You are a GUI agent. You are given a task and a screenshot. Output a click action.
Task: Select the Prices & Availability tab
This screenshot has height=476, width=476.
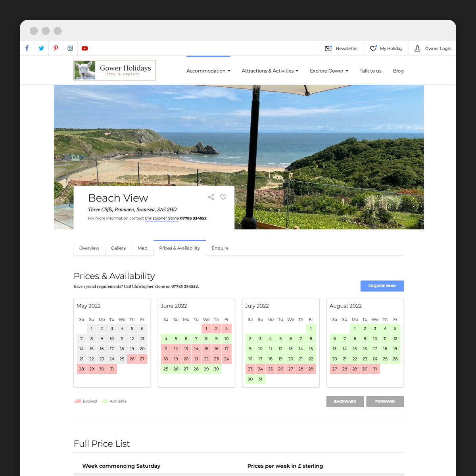(x=180, y=248)
